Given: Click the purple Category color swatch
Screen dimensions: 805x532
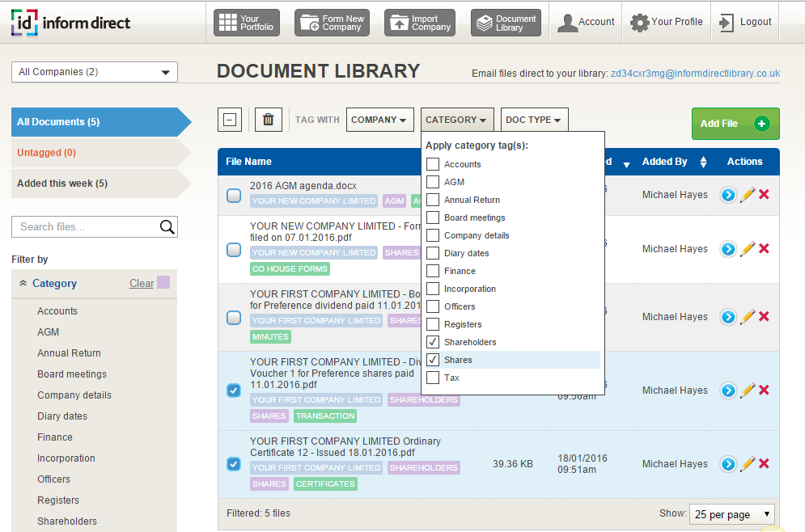Looking at the screenshot, I should pos(163,282).
